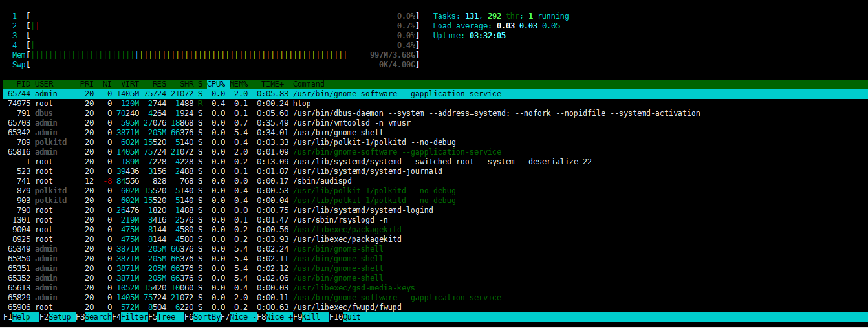The image size is (868, 328).
Task: Sort by the SHR column header
Action: 187,84
